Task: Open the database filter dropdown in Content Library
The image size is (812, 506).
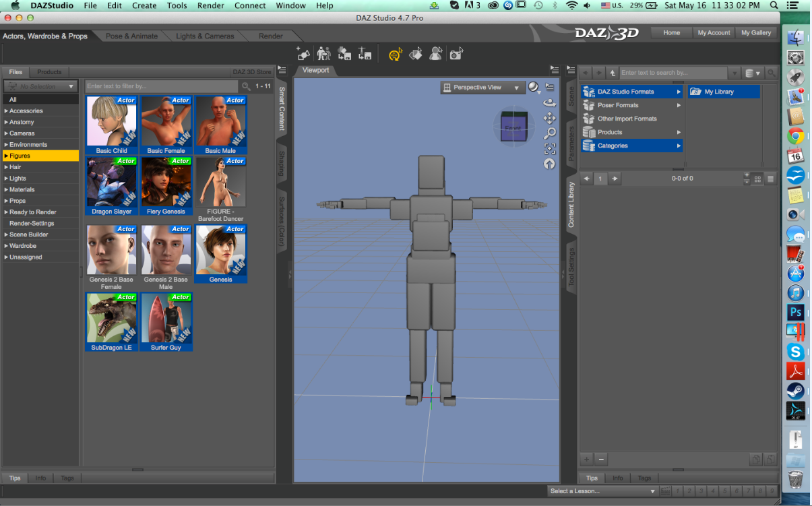Action: (x=753, y=73)
